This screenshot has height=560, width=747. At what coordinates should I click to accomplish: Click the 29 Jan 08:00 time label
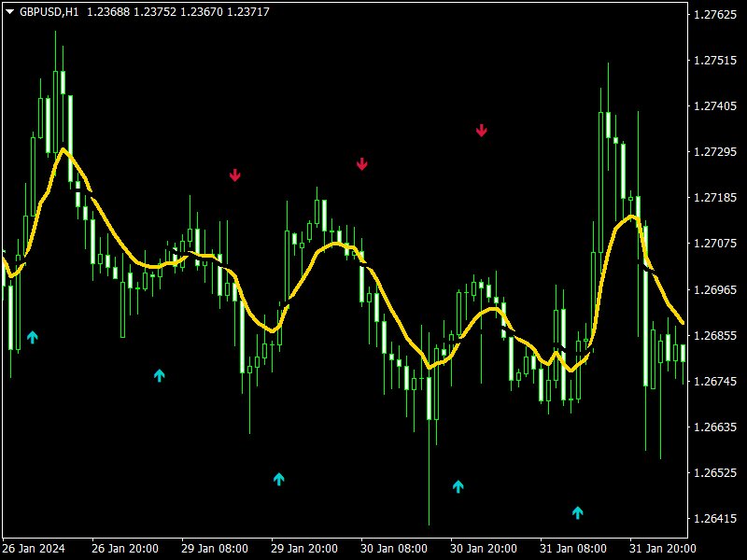coord(215,549)
